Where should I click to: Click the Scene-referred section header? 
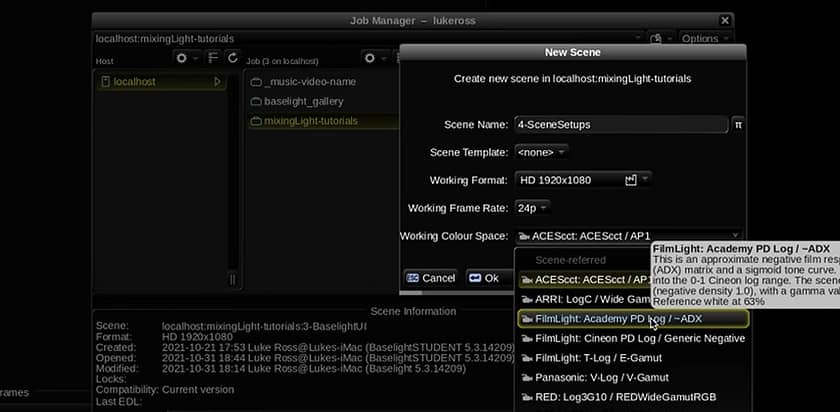(x=571, y=260)
